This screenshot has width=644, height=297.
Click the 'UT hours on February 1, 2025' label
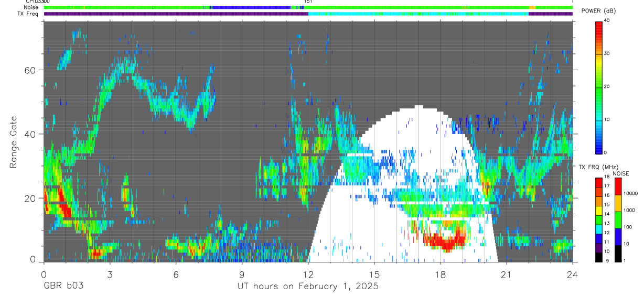click(x=308, y=287)
